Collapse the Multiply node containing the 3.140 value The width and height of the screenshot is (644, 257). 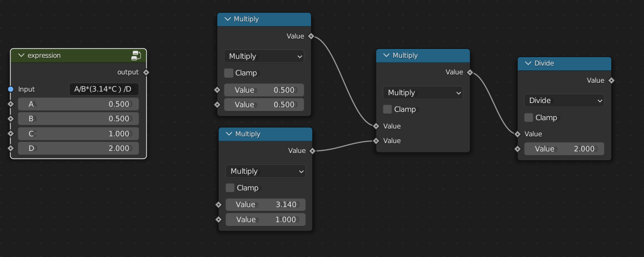tap(229, 134)
